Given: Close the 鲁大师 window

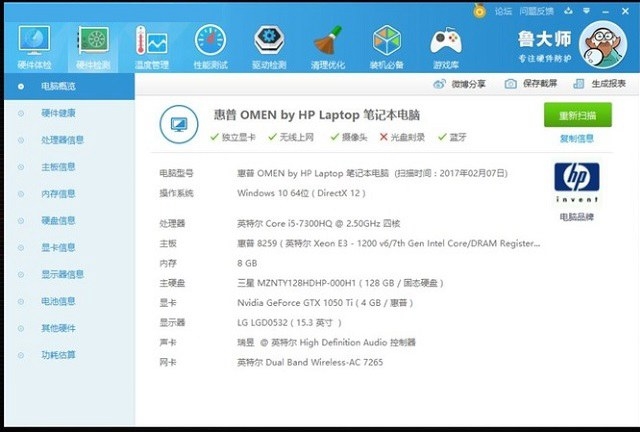Looking at the screenshot, I should 625,11.
